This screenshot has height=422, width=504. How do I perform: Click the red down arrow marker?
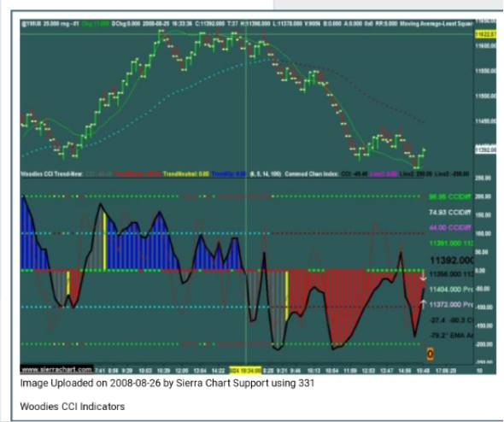pyautogui.click(x=423, y=277)
